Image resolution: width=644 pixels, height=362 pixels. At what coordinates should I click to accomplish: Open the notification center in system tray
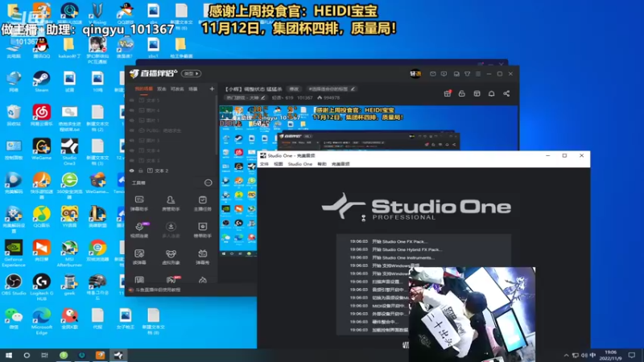point(632,355)
